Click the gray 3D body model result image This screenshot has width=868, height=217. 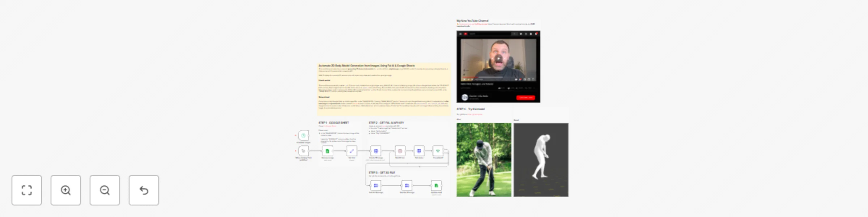(541, 160)
